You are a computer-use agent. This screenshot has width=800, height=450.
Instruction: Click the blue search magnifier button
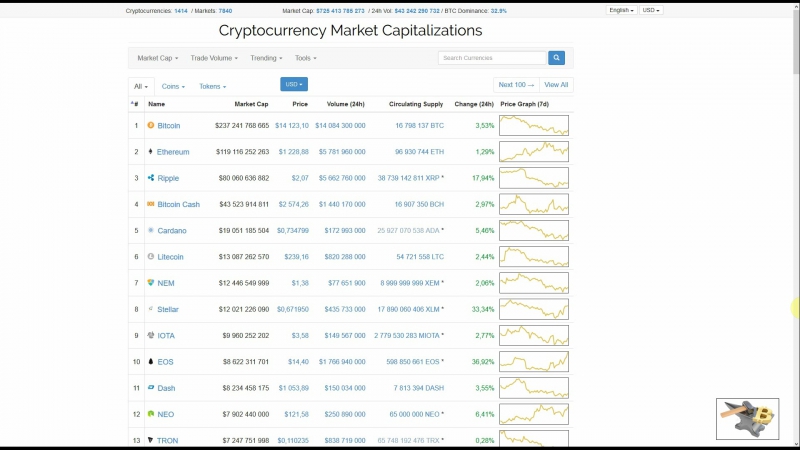[556, 58]
